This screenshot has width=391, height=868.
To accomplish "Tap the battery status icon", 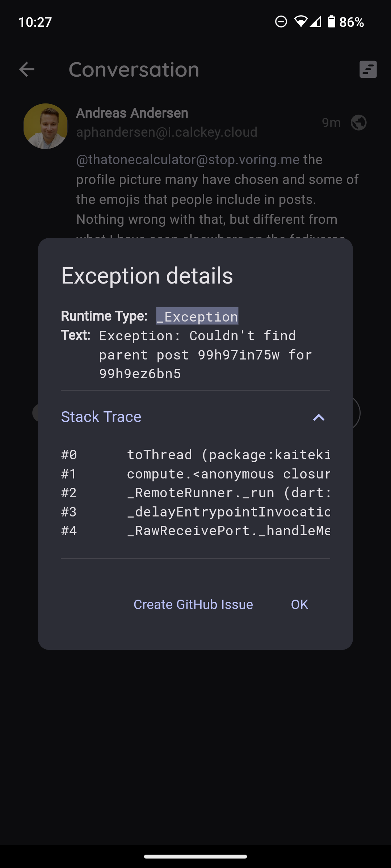I will pyautogui.click(x=331, y=22).
